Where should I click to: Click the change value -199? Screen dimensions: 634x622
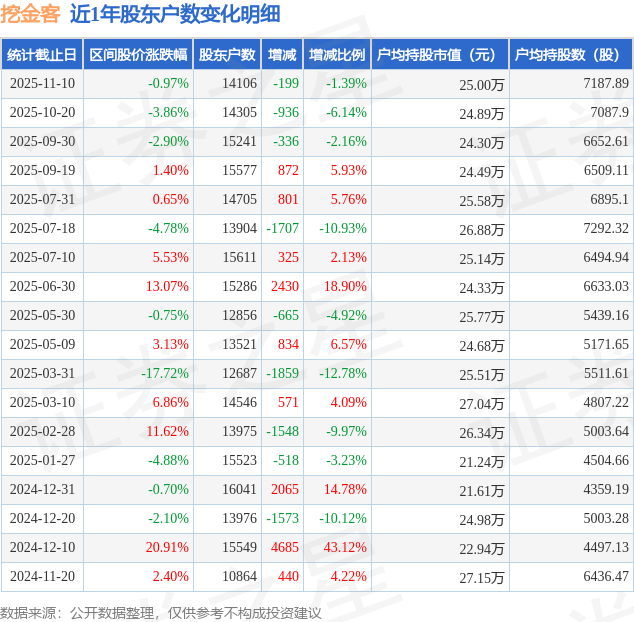coord(286,83)
